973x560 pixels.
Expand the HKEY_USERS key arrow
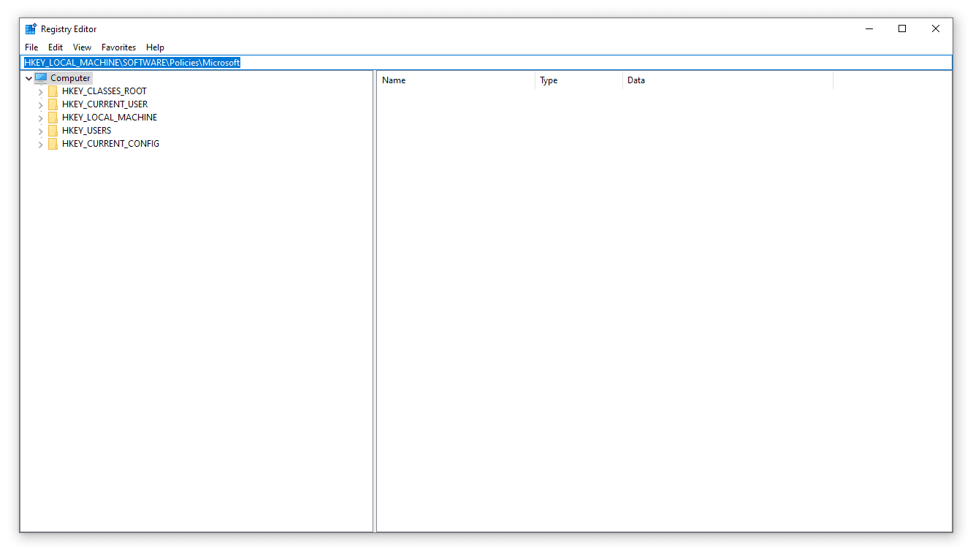pos(40,131)
